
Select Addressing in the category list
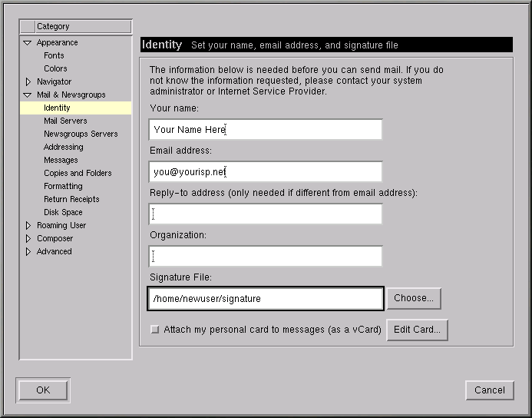point(63,148)
